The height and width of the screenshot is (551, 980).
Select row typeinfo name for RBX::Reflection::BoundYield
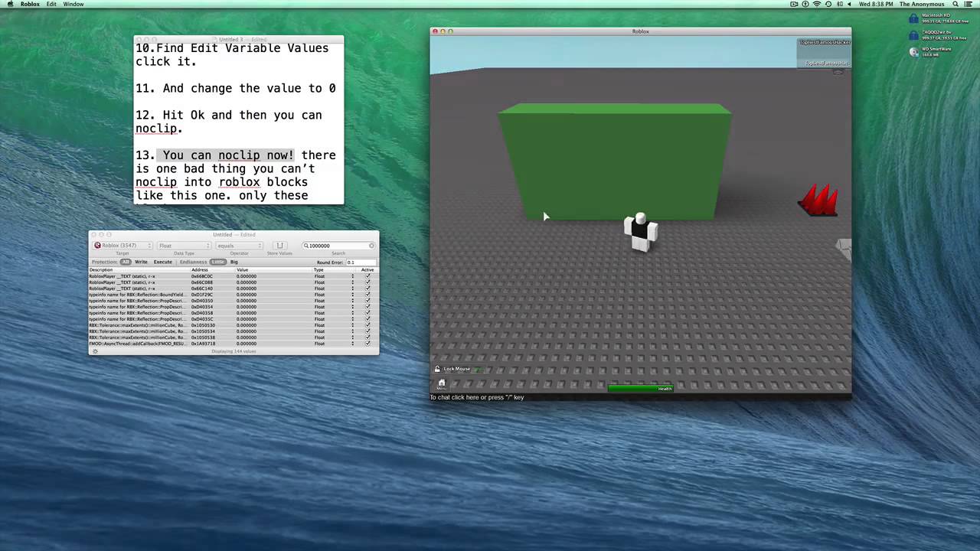coord(234,295)
